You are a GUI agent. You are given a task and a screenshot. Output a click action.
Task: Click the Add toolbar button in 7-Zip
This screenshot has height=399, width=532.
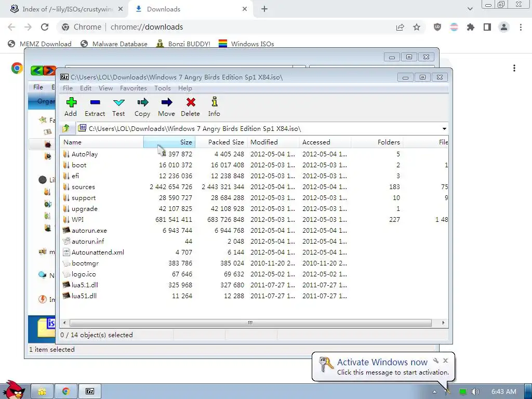[x=71, y=107]
